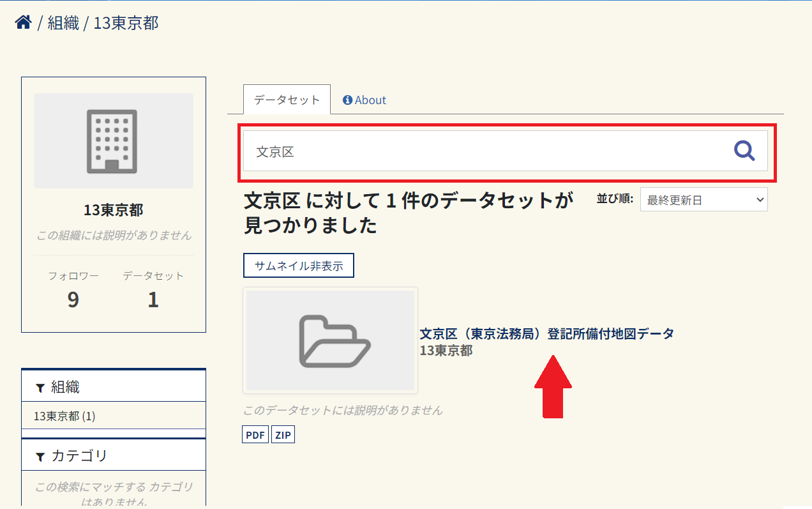This screenshot has width=812, height=509.
Task: Select the PDF format badge
Action: [255, 435]
